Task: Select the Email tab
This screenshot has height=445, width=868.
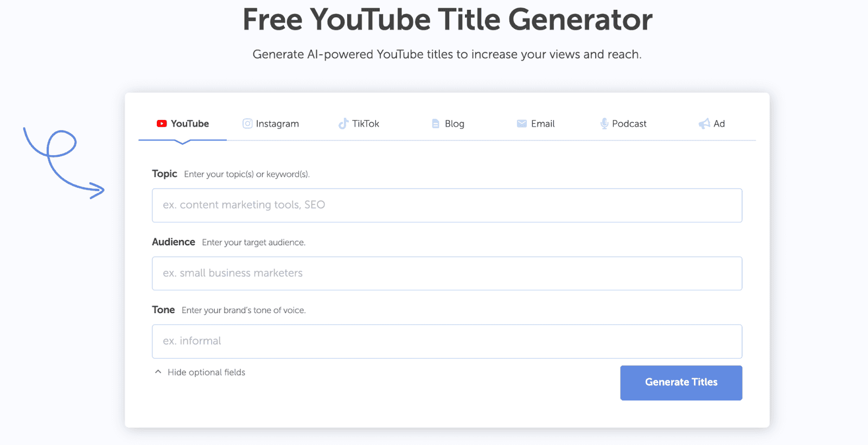Action: 542,124
